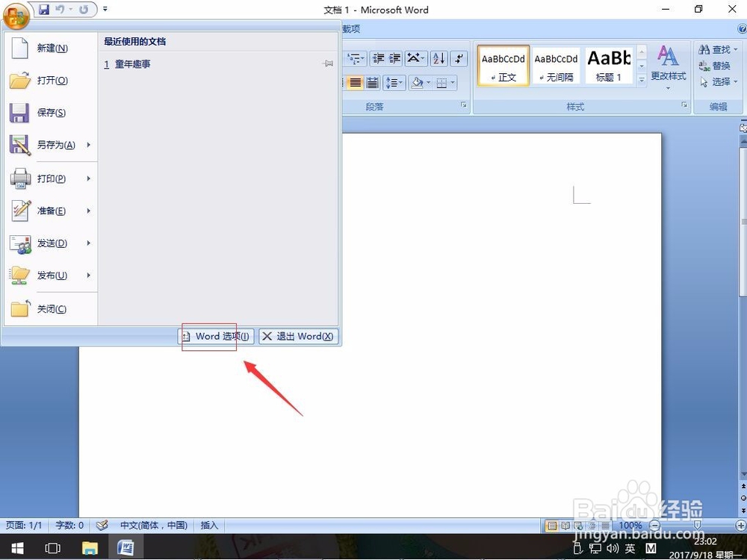Click 页面: 1/1 in the status bar
The height and width of the screenshot is (560, 747).
[x=24, y=525]
